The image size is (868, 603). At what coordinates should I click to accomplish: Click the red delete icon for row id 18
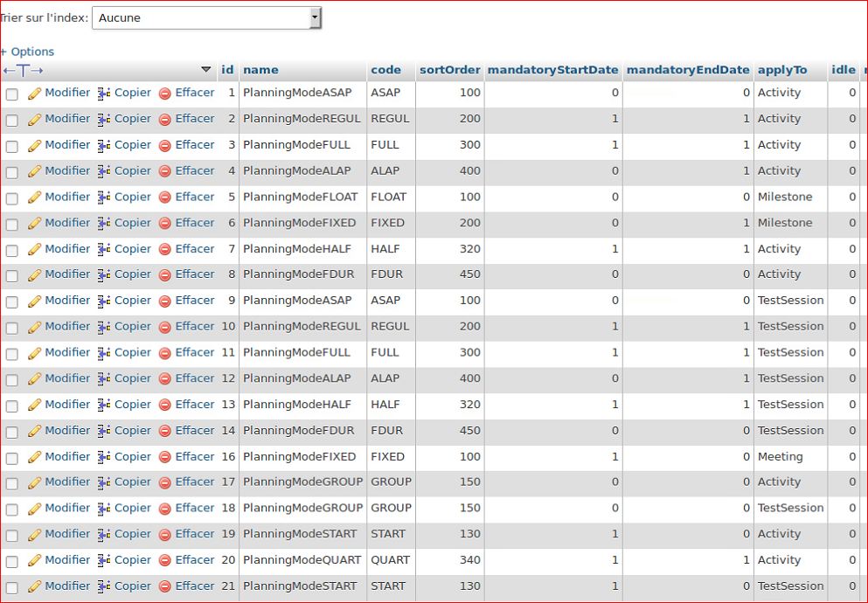pos(164,509)
